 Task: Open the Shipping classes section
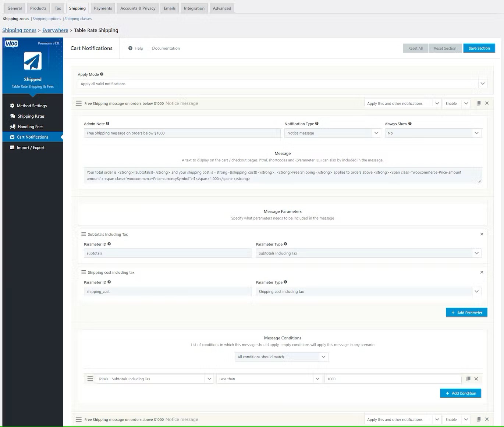[78, 18]
